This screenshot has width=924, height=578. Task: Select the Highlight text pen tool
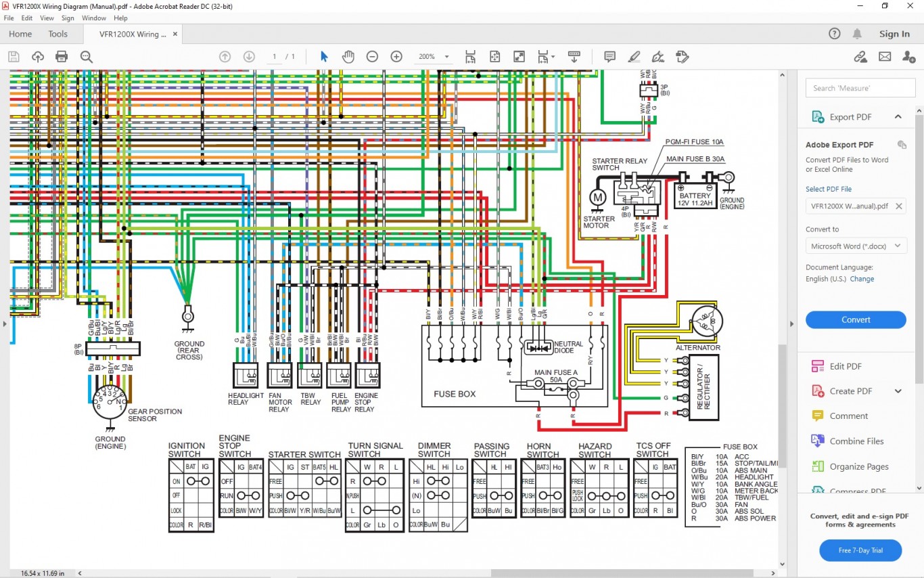click(x=634, y=57)
